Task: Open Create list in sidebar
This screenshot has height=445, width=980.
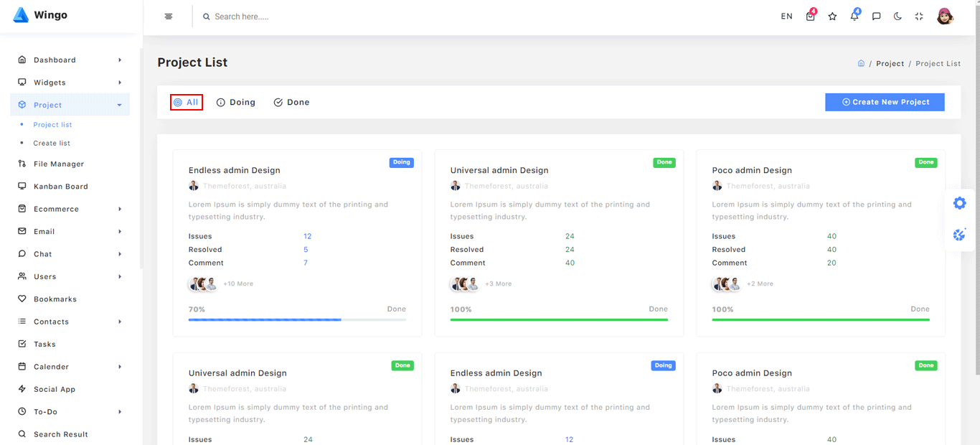Action: (x=52, y=144)
